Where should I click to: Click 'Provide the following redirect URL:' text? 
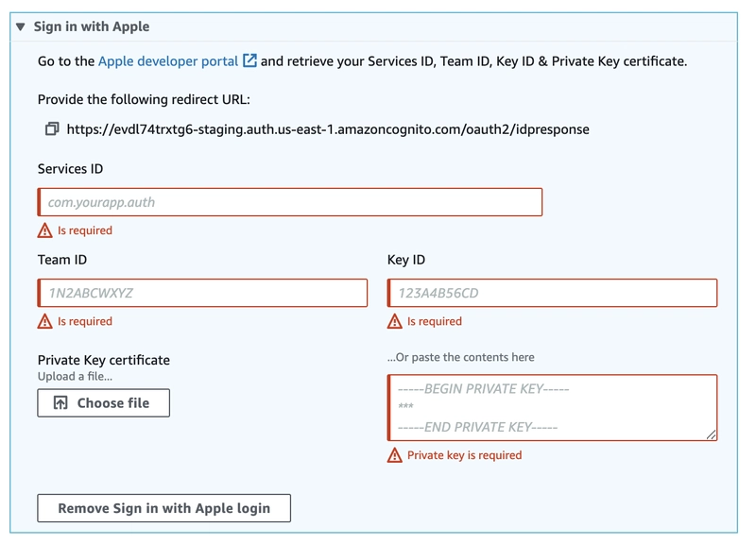pyautogui.click(x=144, y=99)
